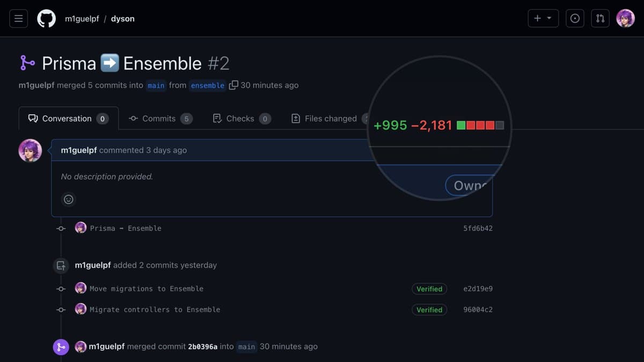Open the hamburger navigation menu

[x=18, y=19]
